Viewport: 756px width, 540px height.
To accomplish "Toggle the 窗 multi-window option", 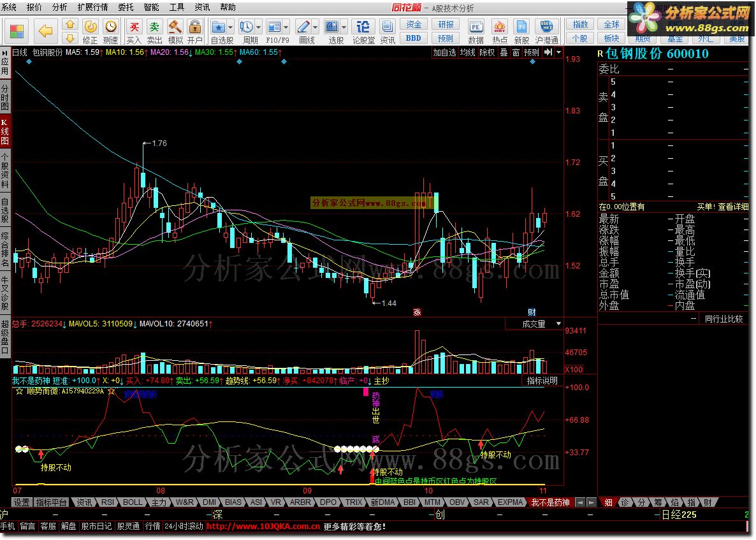I will click(x=516, y=52).
